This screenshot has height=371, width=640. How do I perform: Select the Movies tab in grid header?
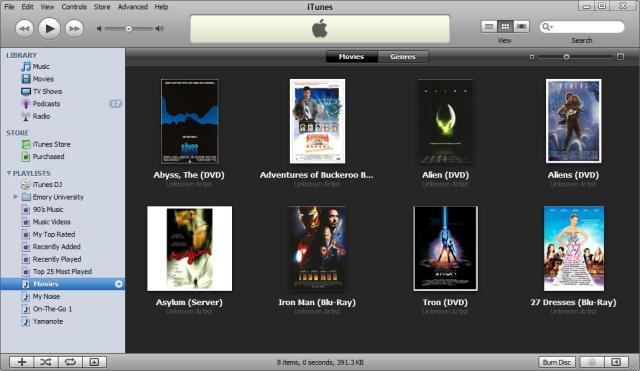coord(351,57)
